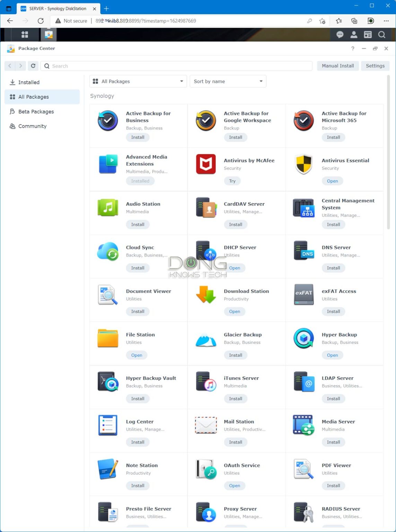The width and height of the screenshot is (396, 532).
Task: Click the Manual Install button
Action: tap(337, 66)
